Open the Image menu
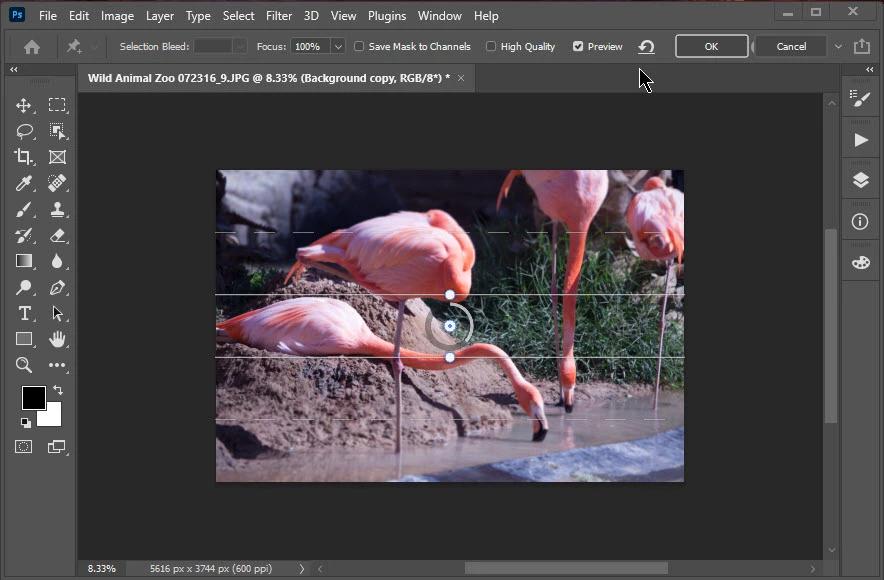The image size is (884, 580). point(117,16)
